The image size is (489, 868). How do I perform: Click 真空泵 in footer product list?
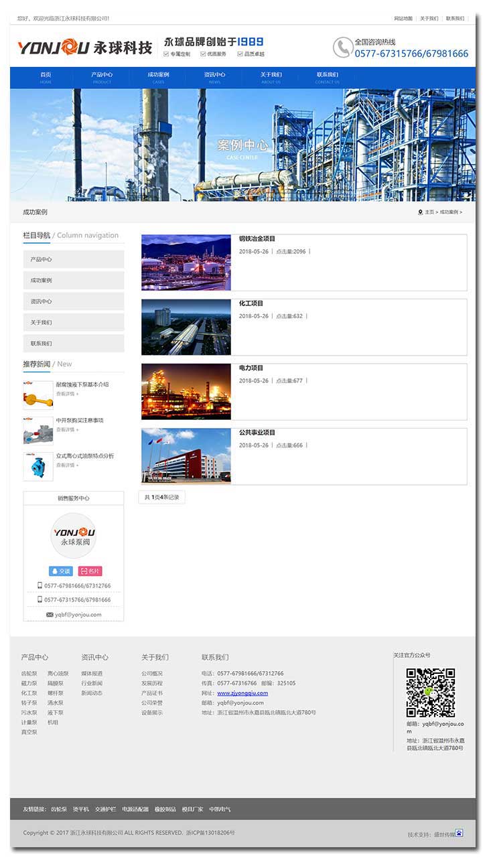tap(29, 732)
